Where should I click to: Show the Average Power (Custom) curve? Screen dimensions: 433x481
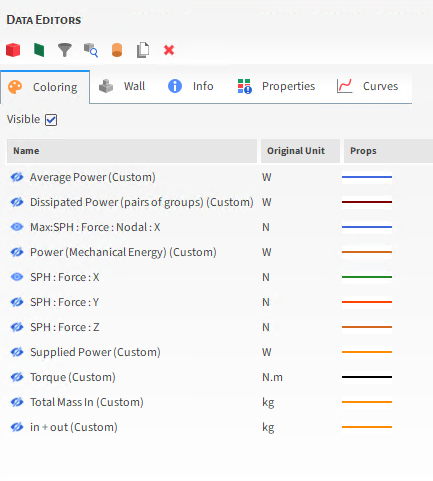tap(17, 177)
